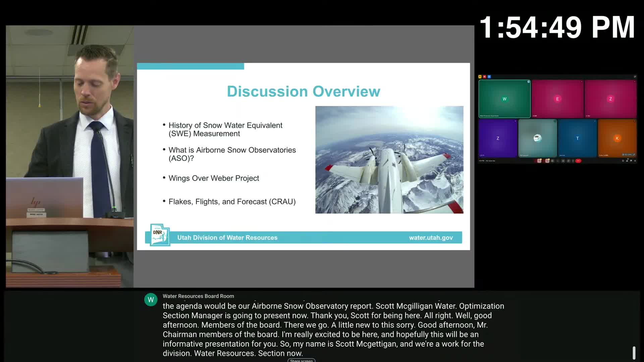
Task: Click the red extension icon
Action: coord(484,77)
